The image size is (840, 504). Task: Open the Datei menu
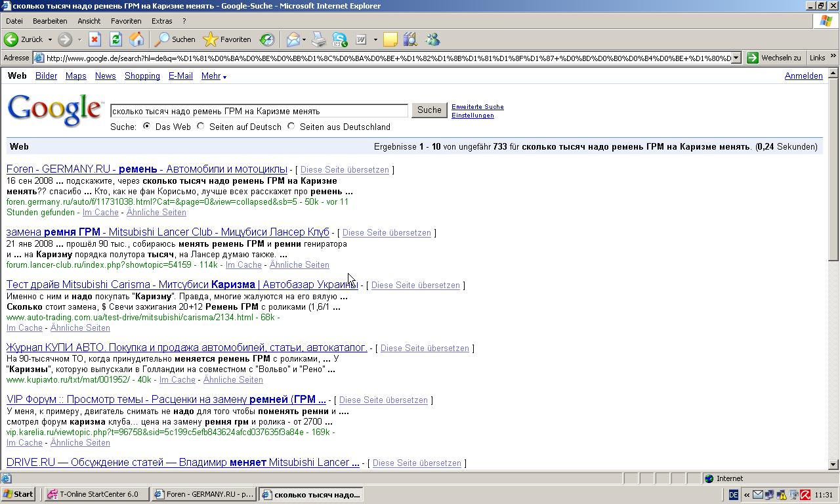click(x=14, y=21)
